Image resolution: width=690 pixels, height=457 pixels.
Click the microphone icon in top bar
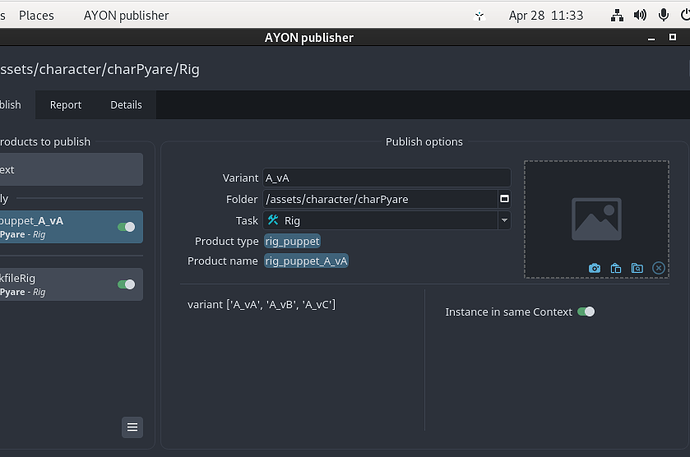(x=663, y=15)
